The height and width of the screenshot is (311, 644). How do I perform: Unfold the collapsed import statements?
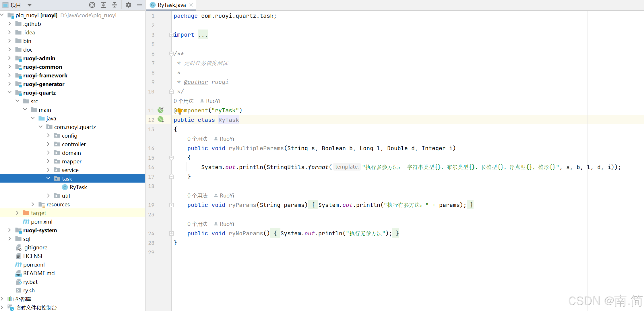(x=171, y=35)
